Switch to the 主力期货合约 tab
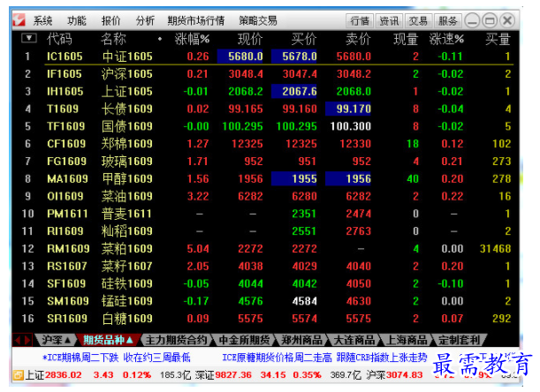This screenshot has width=540, height=392. [x=176, y=341]
